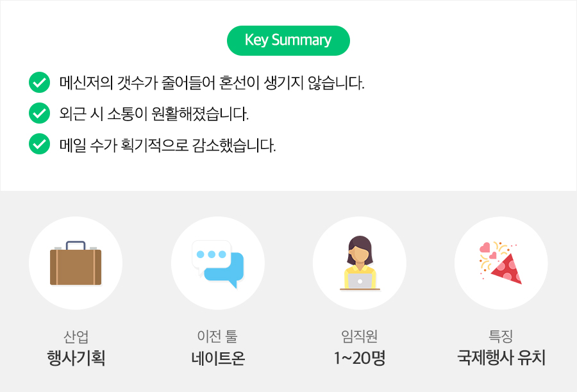Select the 산업 label
The image size is (577, 392).
(x=76, y=336)
